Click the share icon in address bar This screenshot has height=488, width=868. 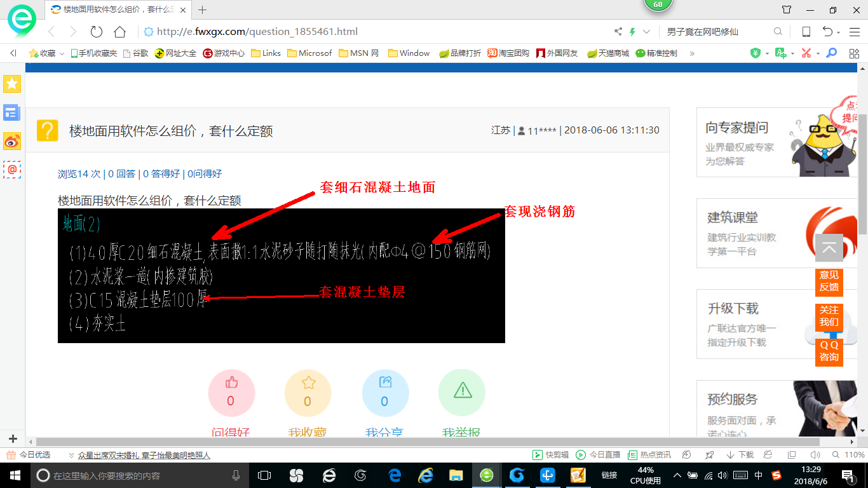[x=618, y=32]
